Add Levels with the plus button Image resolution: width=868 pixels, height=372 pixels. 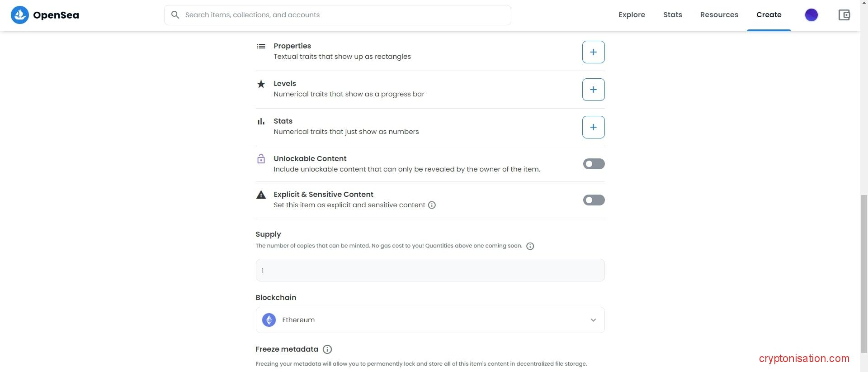point(593,90)
